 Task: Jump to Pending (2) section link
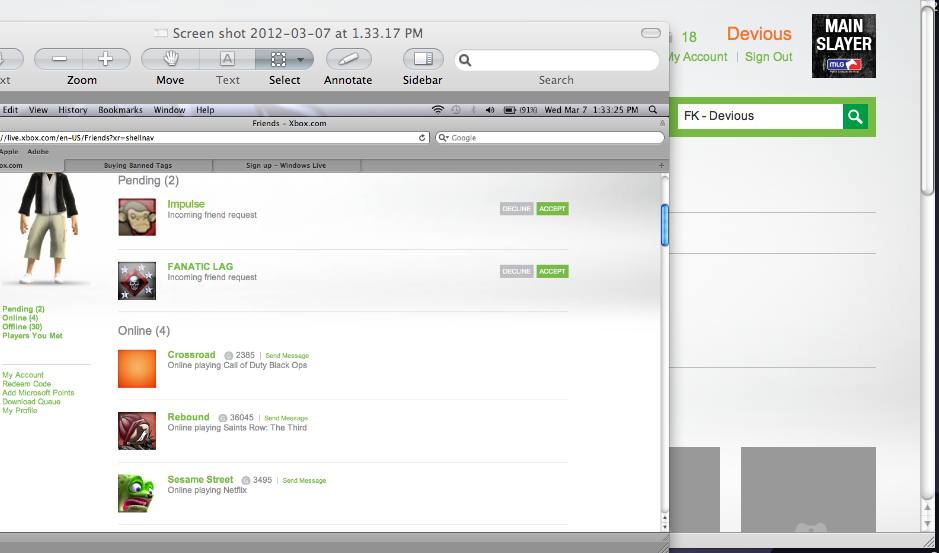pyautogui.click(x=23, y=309)
